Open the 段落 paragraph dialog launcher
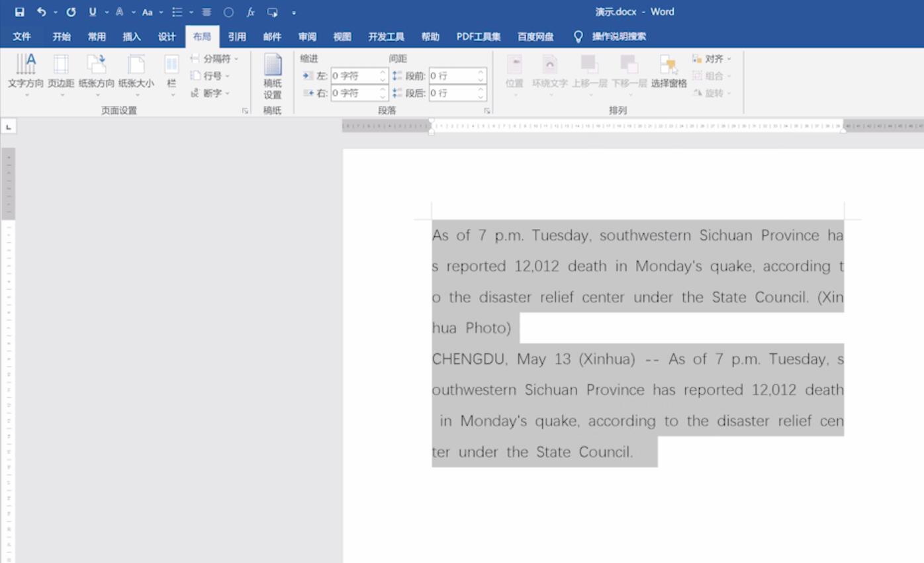Image resolution: width=924 pixels, height=563 pixels. click(487, 111)
